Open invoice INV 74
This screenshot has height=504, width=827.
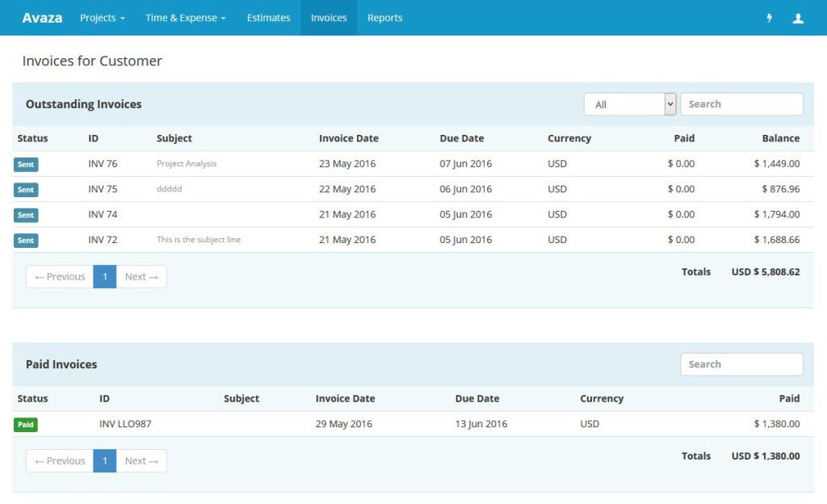102,215
